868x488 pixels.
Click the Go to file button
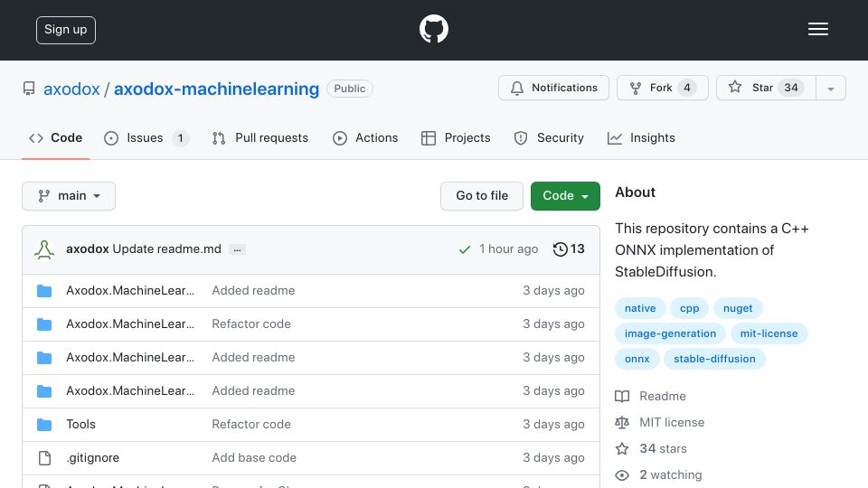click(x=482, y=196)
